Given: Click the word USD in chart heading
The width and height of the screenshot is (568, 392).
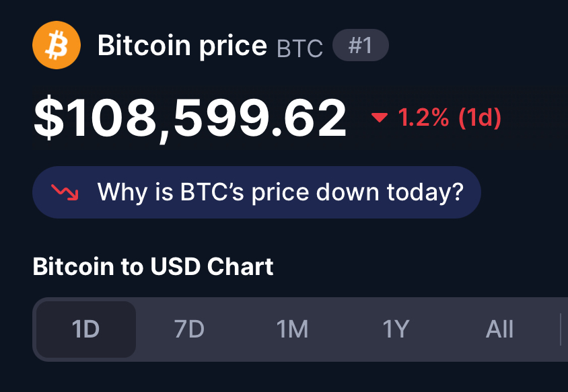Looking at the screenshot, I should coord(176,267).
